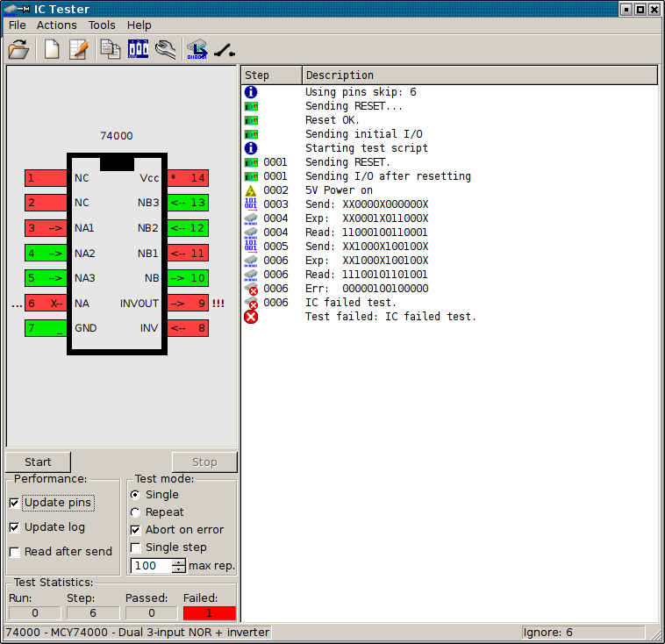
Task: Enable Read after send checkbox
Action: click(14, 552)
